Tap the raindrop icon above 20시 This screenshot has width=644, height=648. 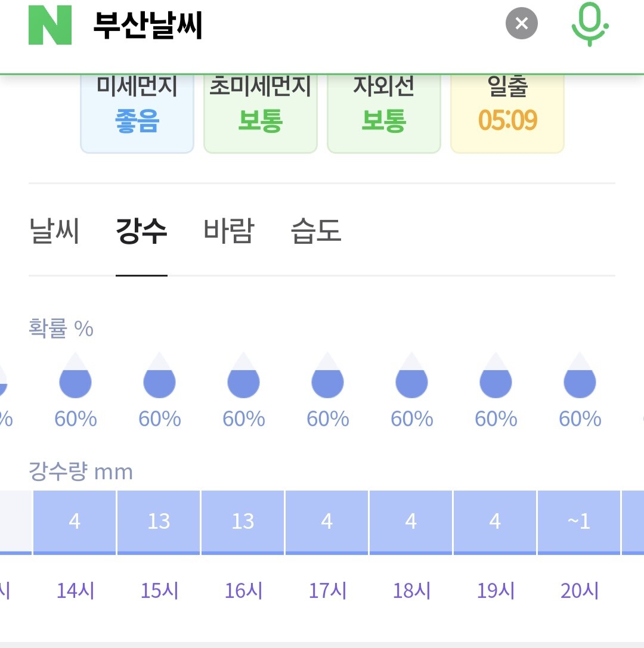coord(580,377)
